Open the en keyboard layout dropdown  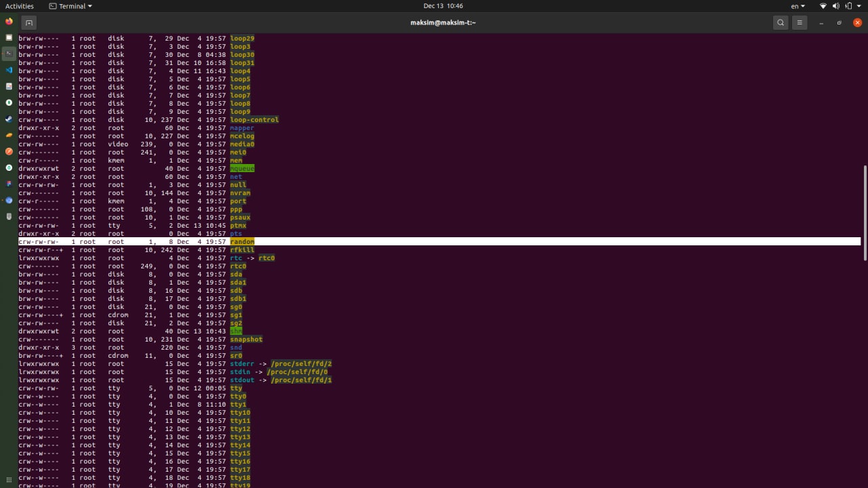tap(798, 6)
